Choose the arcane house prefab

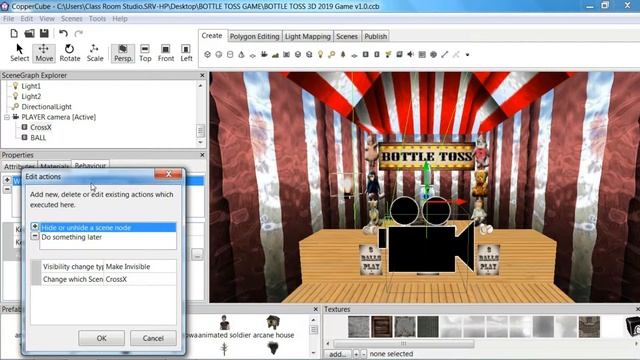[273, 327]
